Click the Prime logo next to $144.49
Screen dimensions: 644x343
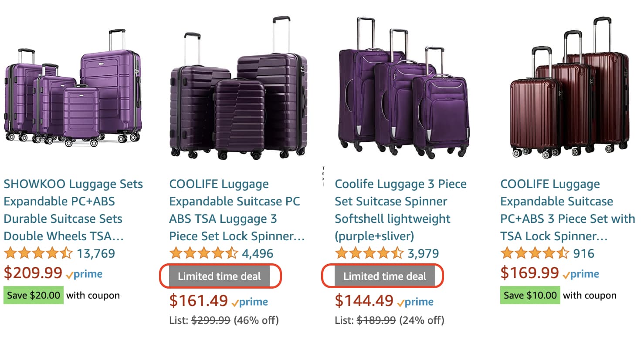[x=416, y=301]
